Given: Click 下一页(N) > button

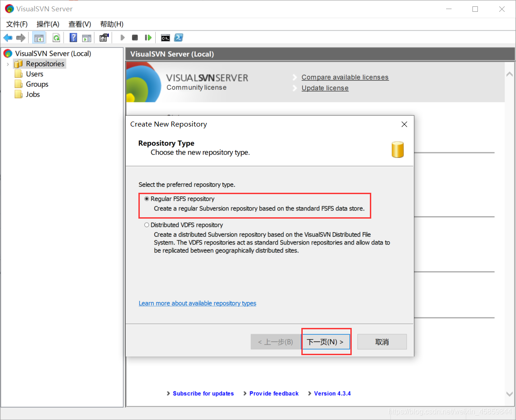Looking at the screenshot, I should (325, 342).
